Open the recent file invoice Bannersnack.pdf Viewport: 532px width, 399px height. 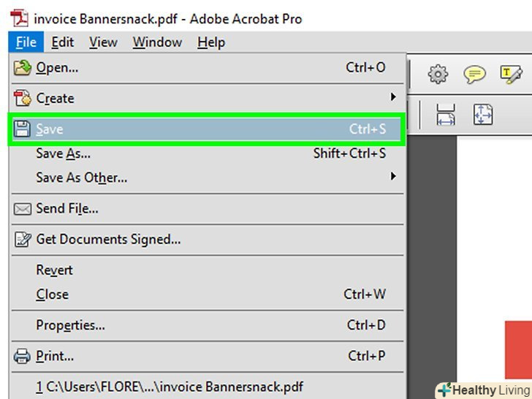(x=170, y=387)
